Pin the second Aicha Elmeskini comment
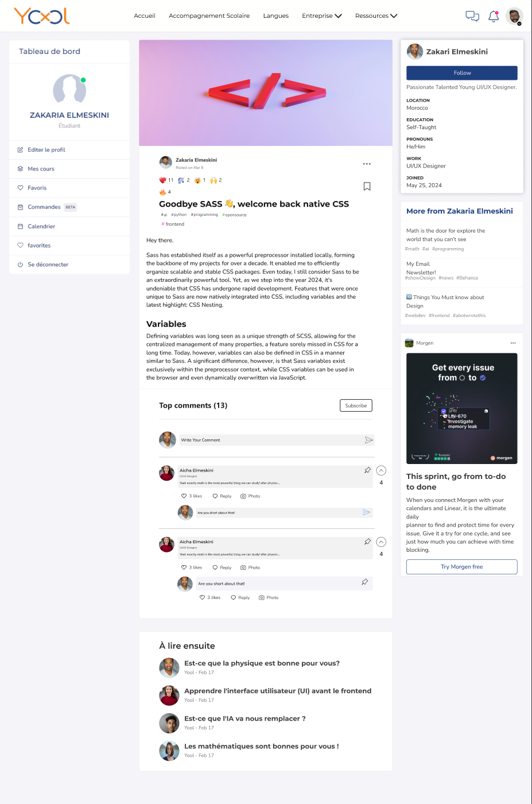The width and height of the screenshot is (532, 804). click(367, 542)
